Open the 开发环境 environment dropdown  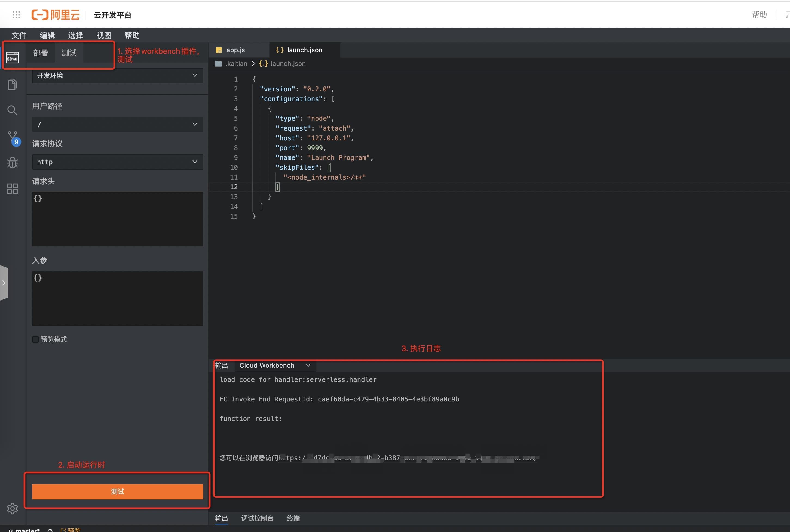click(x=117, y=75)
